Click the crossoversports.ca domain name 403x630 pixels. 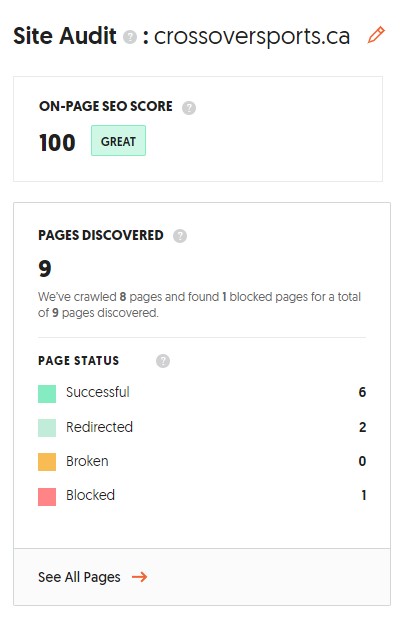[x=252, y=36]
